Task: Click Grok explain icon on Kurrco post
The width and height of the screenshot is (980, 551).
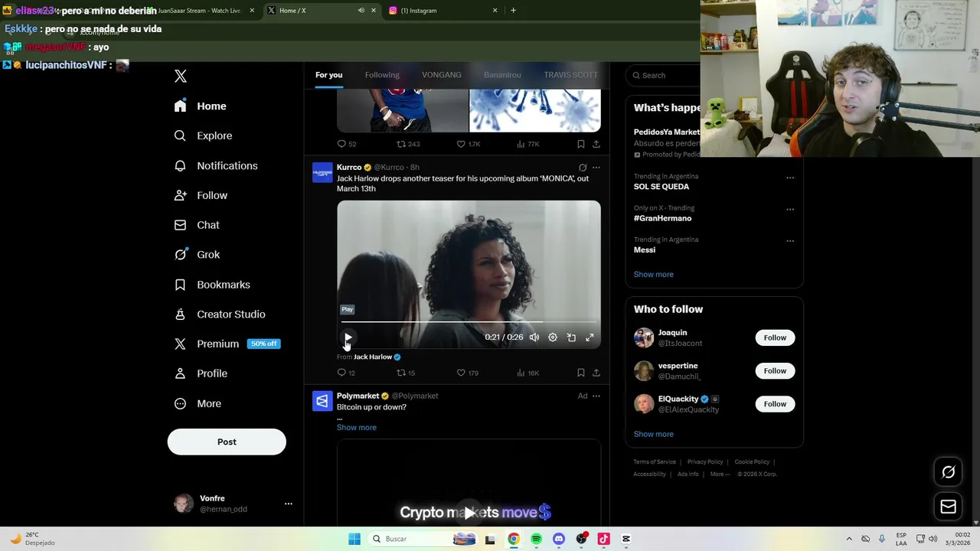Action: (583, 168)
